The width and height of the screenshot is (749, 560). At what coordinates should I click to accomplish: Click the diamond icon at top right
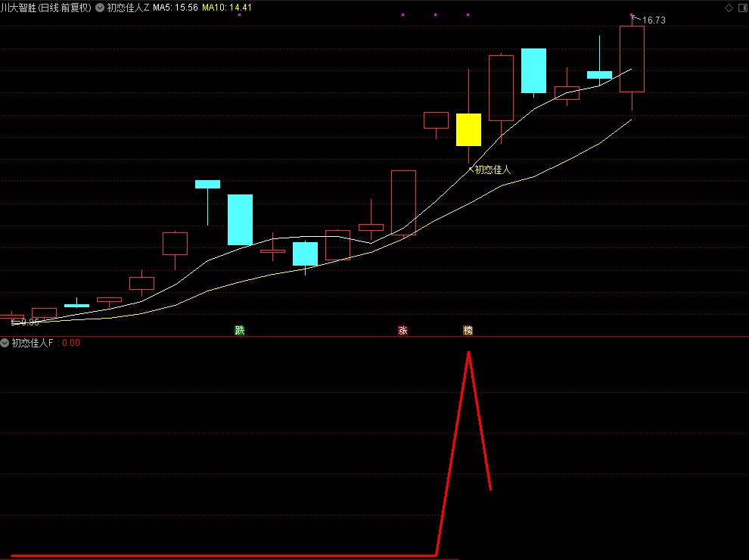729,8
